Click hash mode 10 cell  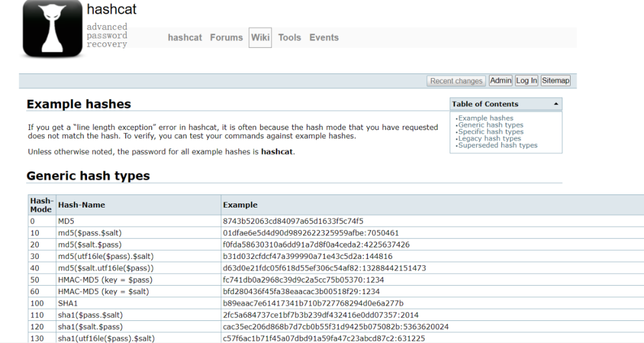[x=42, y=233]
